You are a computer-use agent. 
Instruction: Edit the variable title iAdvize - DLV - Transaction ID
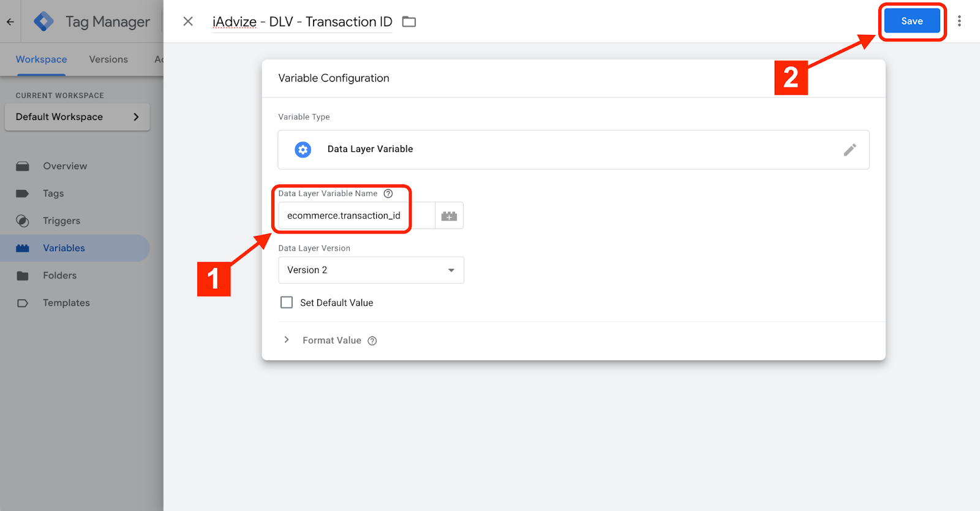tap(302, 22)
